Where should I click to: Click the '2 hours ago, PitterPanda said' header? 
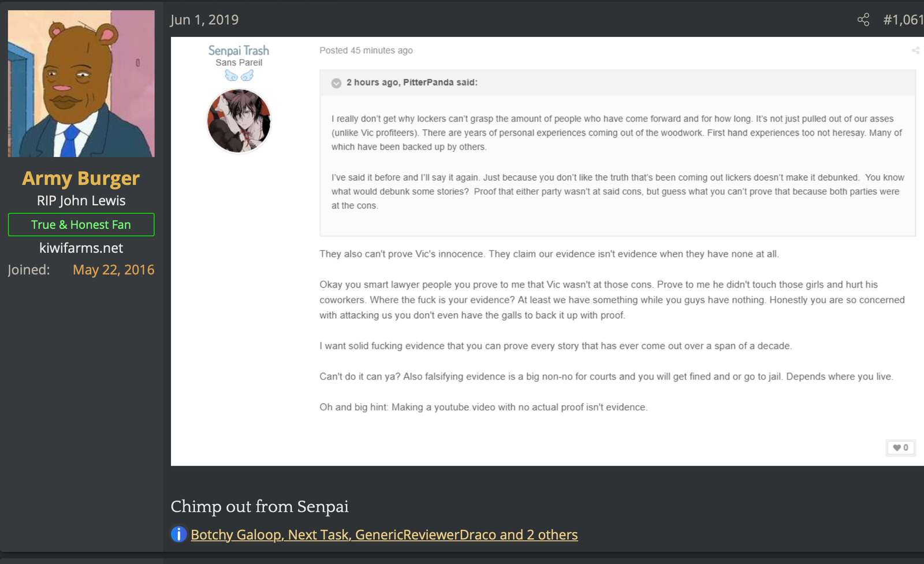(x=412, y=83)
